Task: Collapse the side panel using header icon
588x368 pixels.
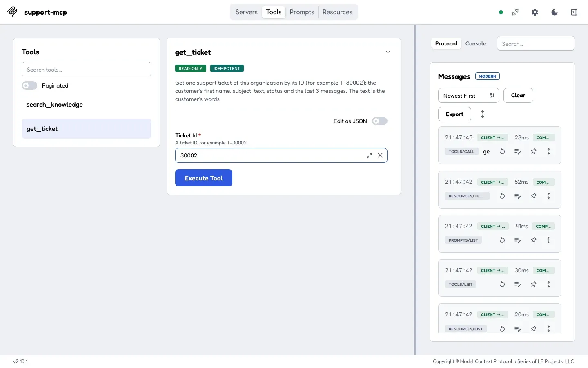Action: (574, 12)
